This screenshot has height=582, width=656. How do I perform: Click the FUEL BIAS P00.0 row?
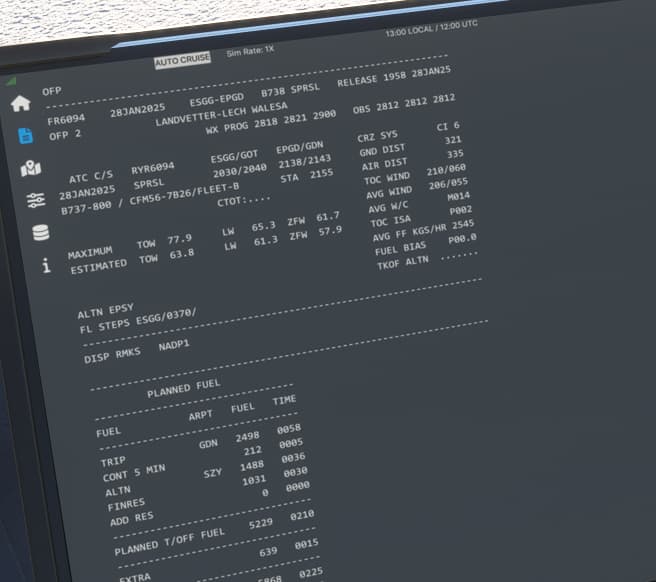[x=426, y=245]
